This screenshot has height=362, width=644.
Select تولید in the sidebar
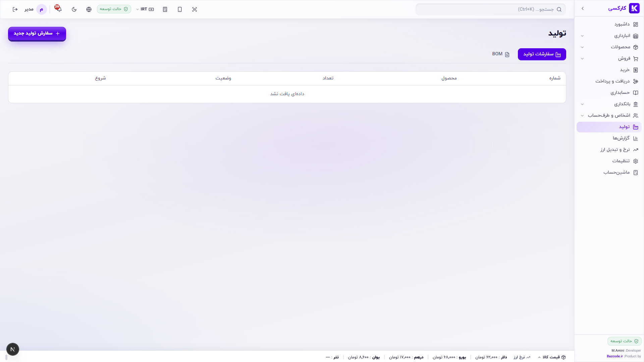pos(609,127)
